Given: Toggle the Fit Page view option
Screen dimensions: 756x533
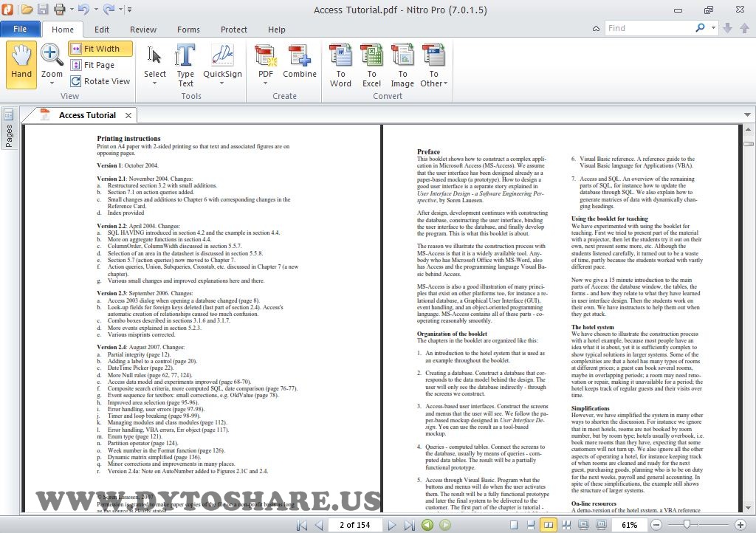Looking at the screenshot, I should [x=92, y=65].
